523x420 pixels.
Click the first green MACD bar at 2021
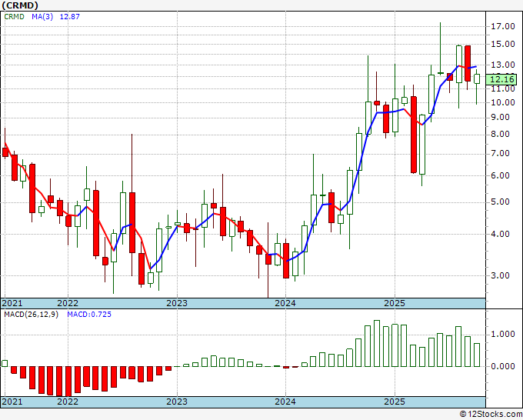pos(5,363)
